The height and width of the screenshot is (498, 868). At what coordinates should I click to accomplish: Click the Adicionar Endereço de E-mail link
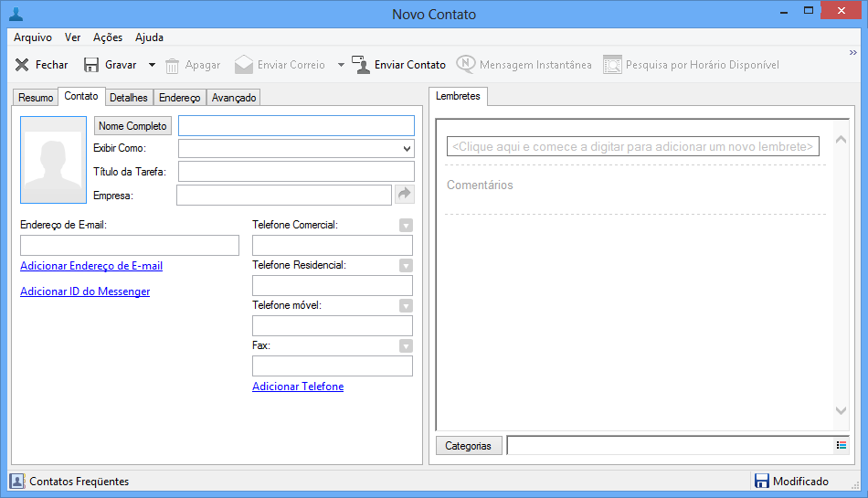(x=91, y=266)
